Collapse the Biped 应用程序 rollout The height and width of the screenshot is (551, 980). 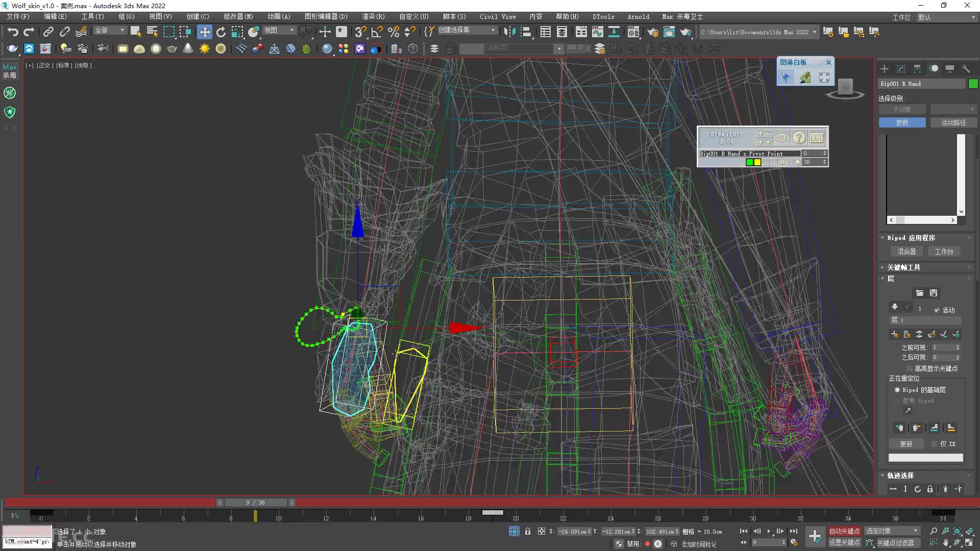(911, 238)
